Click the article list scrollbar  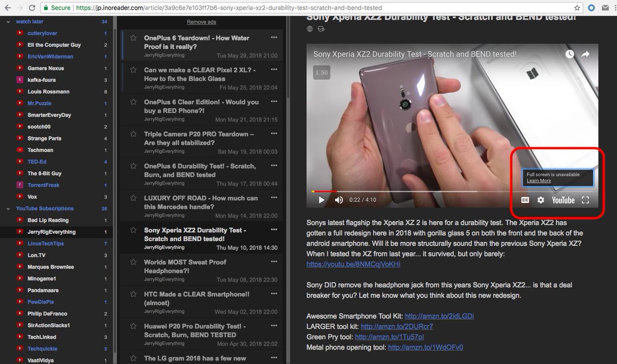point(288,57)
